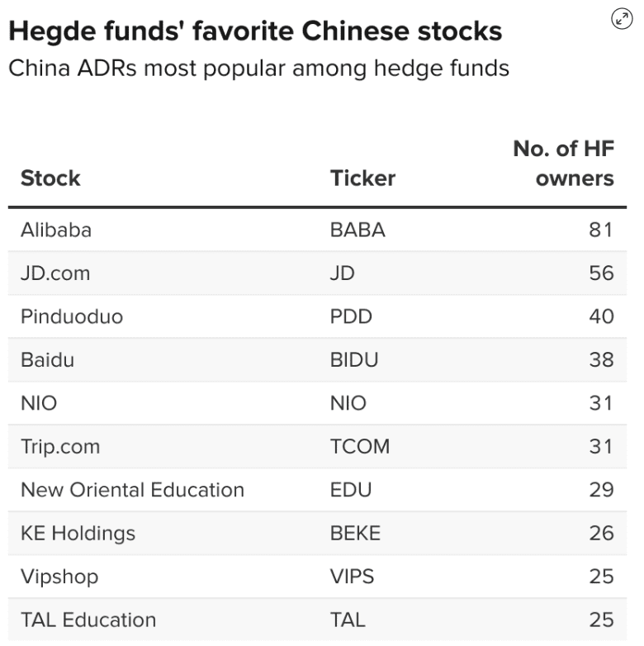Viewport: 644px width, 646px height.
Task: Click the TAL Education stock name
Action: pyautogui.click(x=88, y=620)
